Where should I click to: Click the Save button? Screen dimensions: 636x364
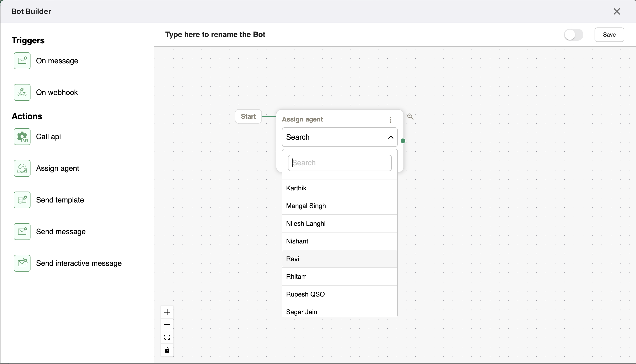(x=609, y=34)
